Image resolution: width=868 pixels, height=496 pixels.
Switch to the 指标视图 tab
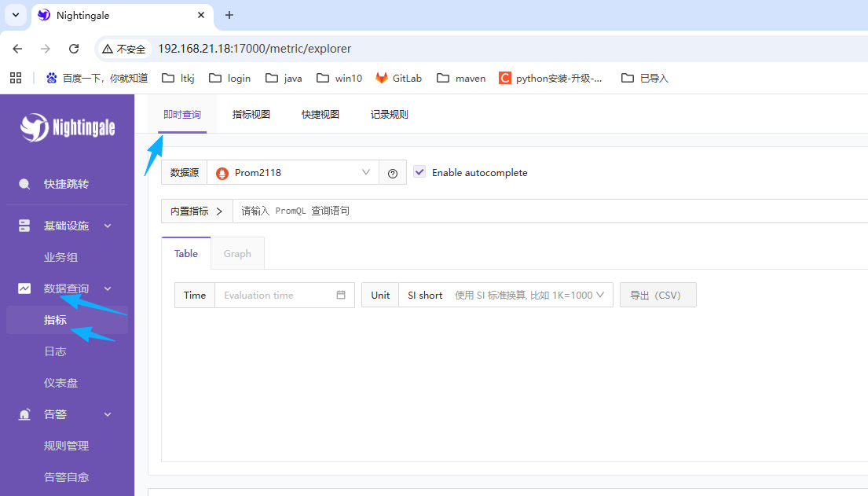click(x=251, y=115)
